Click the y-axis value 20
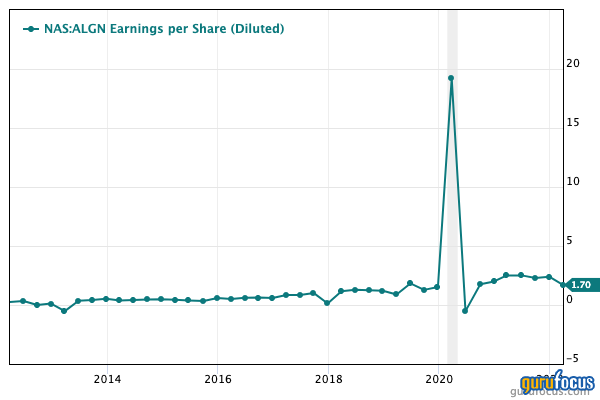Viewport: 600px width, 400px height. [x=573, y=64]
